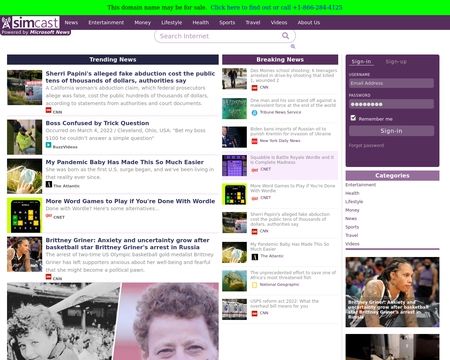Click the search magnifier icon

tap(285, 36)
